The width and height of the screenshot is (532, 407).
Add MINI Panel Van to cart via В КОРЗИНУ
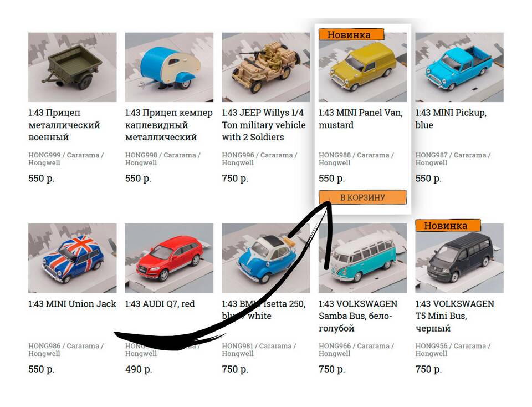[x=362, y=197]
